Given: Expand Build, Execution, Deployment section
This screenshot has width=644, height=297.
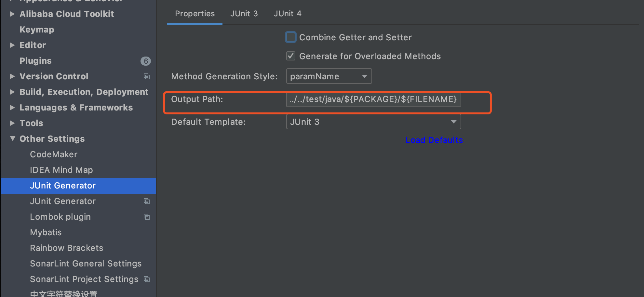Looking at the screenshot, I should [x=12, y=92].
